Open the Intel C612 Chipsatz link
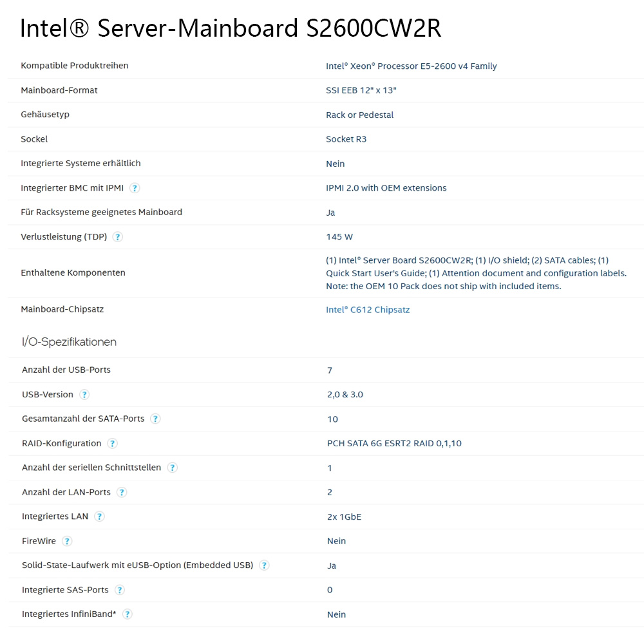This screenshot has height=644, width=644. [368, 310]
